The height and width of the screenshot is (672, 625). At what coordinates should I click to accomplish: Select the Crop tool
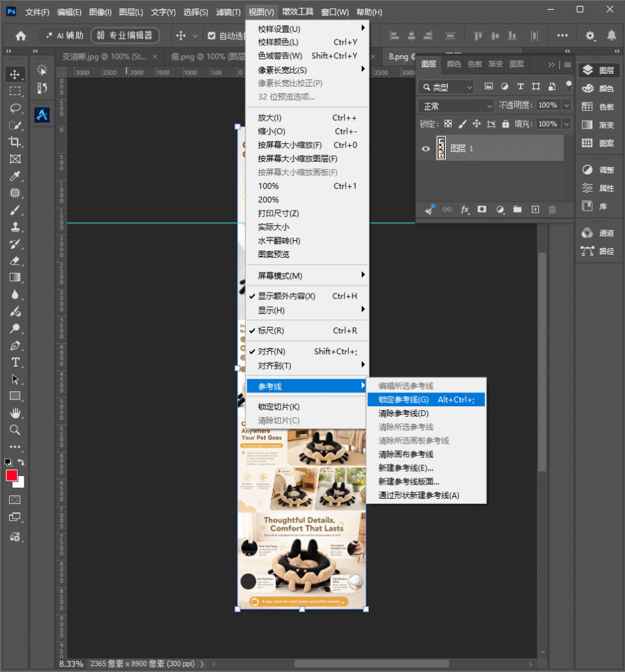click(15, 142)
